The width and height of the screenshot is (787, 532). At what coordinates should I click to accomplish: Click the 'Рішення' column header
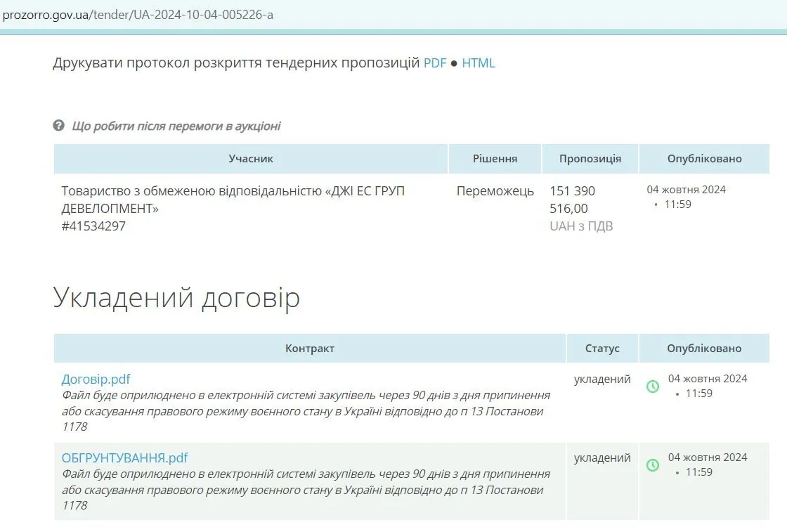click(495, 159)
